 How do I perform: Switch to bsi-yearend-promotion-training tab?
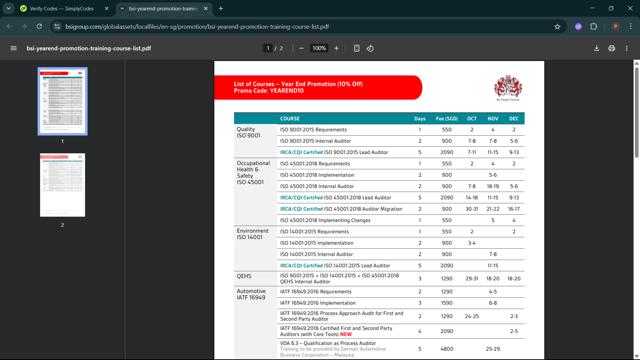pyautogui.click(x=164, y=9)
